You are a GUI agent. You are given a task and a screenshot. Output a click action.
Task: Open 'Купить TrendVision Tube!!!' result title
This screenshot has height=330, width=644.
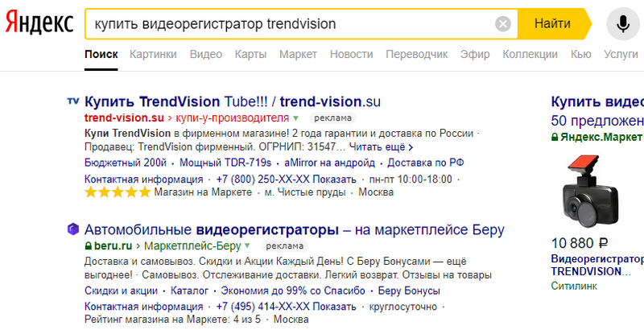(x=233, y=101)
